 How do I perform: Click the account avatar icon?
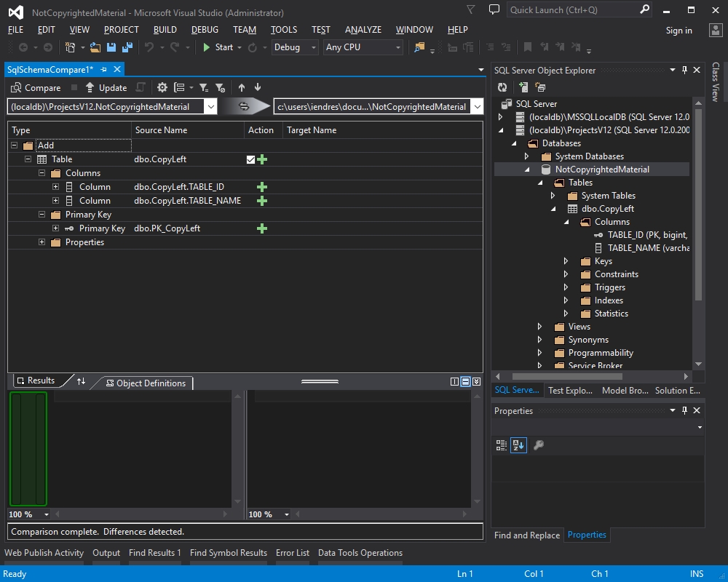[716, 30]
